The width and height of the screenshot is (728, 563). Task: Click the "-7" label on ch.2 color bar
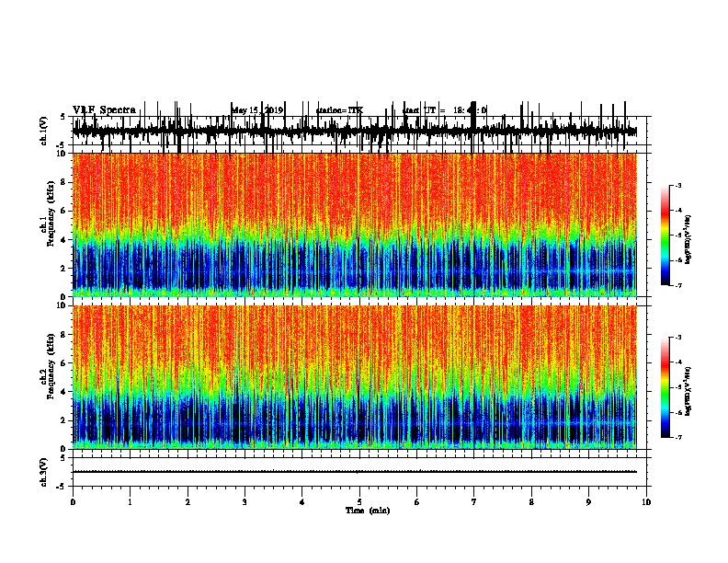pos(678,437)
